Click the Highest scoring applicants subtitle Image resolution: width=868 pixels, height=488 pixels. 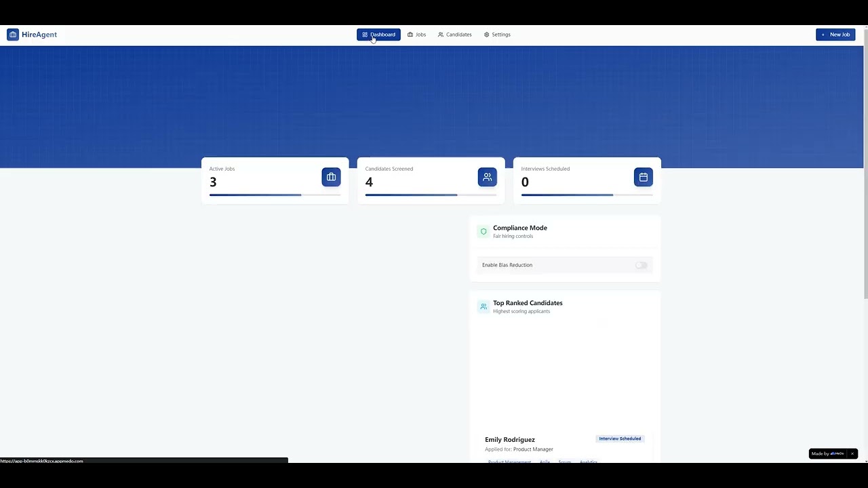[521, 312]
